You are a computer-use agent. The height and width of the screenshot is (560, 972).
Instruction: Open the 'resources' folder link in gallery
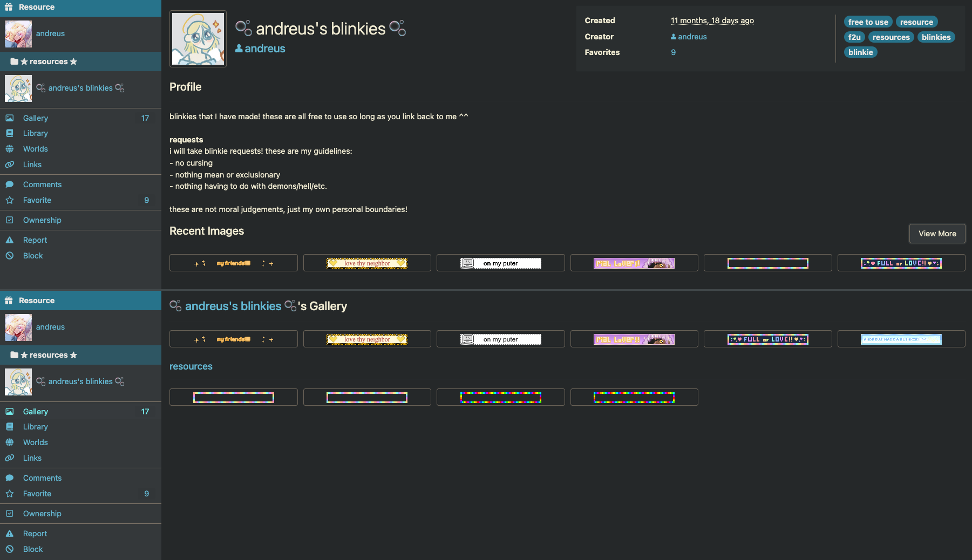click(191, 366)
